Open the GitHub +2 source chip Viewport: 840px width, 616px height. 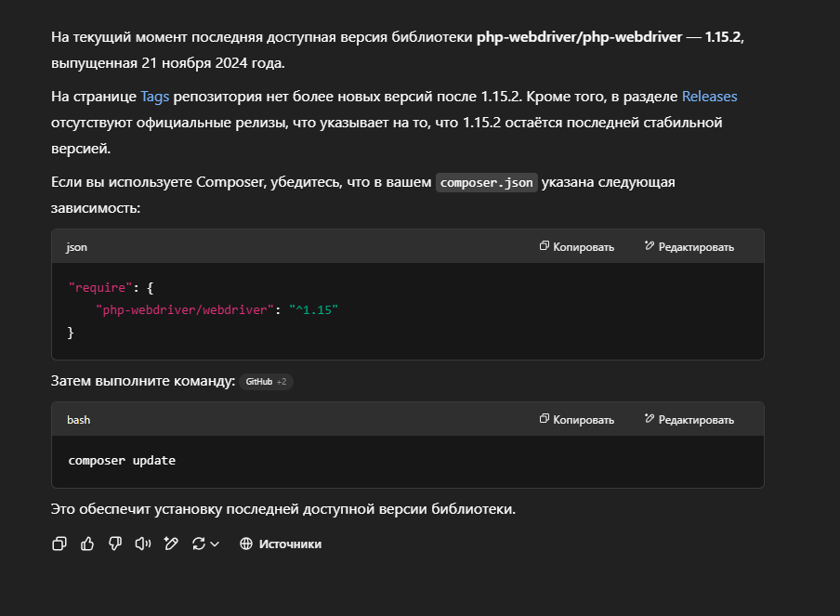[267, 382]
